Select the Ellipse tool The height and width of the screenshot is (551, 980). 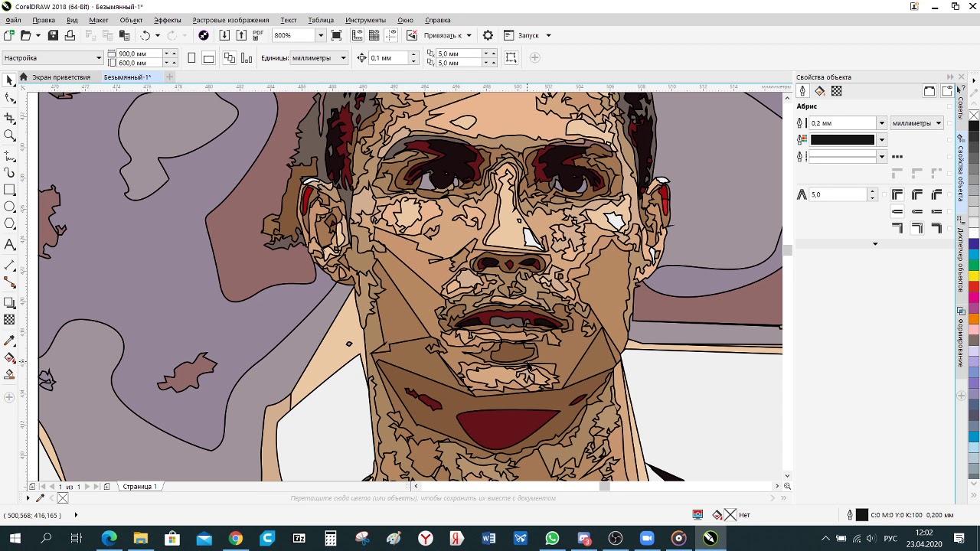tap(9, 207)
